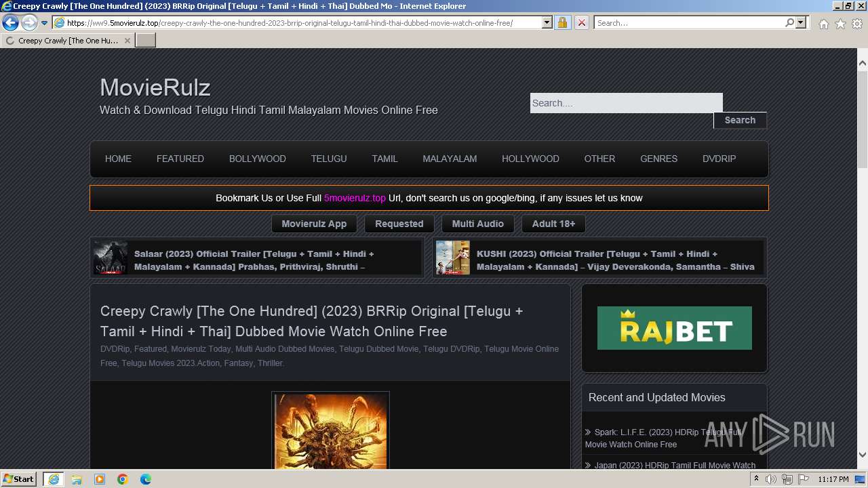
Task: Open the KUSHI trailer thumbnail
Action: click(x=453, y=258)
